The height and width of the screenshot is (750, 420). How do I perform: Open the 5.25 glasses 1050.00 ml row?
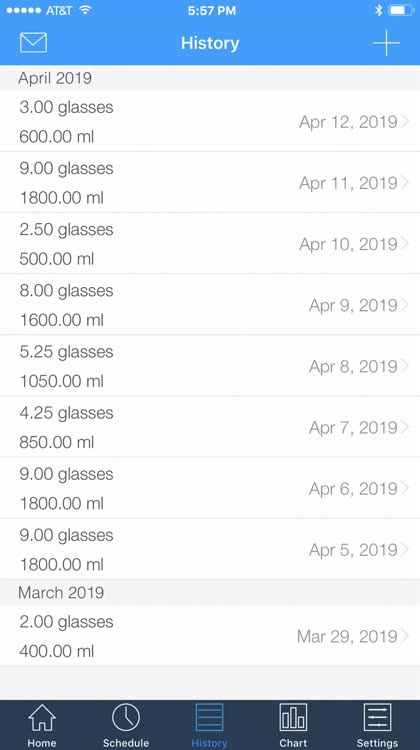click(210, 366)
